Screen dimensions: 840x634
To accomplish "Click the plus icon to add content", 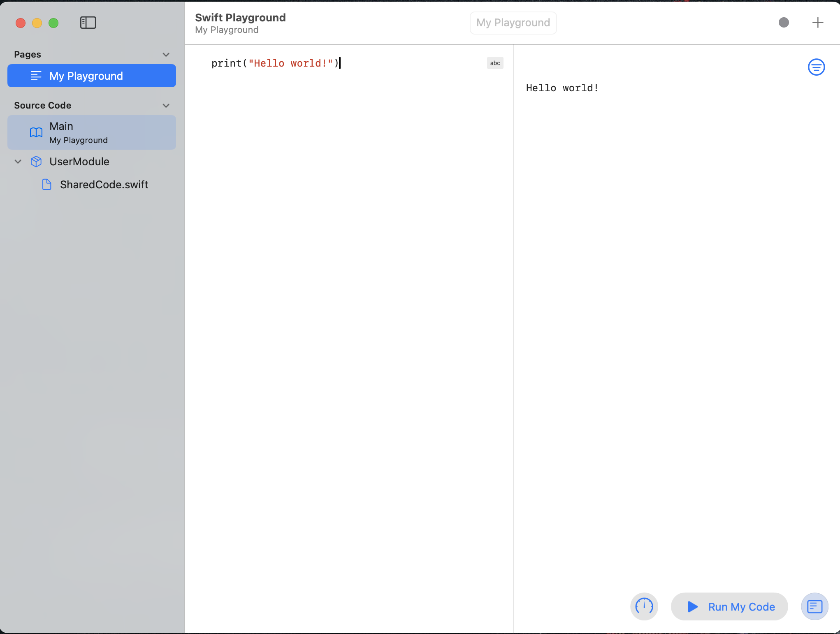I will 818,23.
